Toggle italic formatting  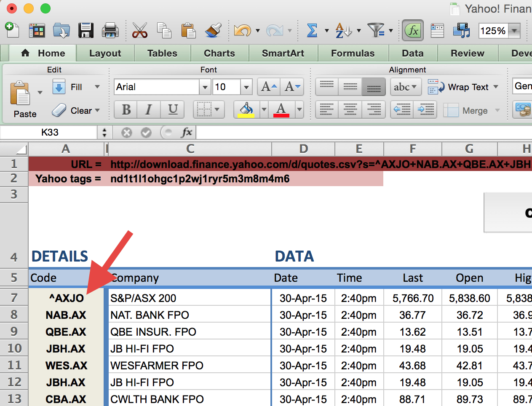point(148,110)
